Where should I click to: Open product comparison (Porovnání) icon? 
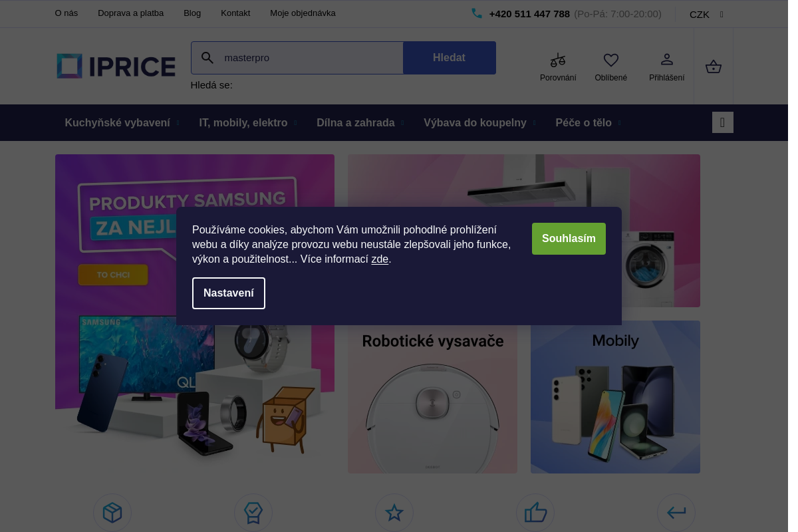(558, 61)
